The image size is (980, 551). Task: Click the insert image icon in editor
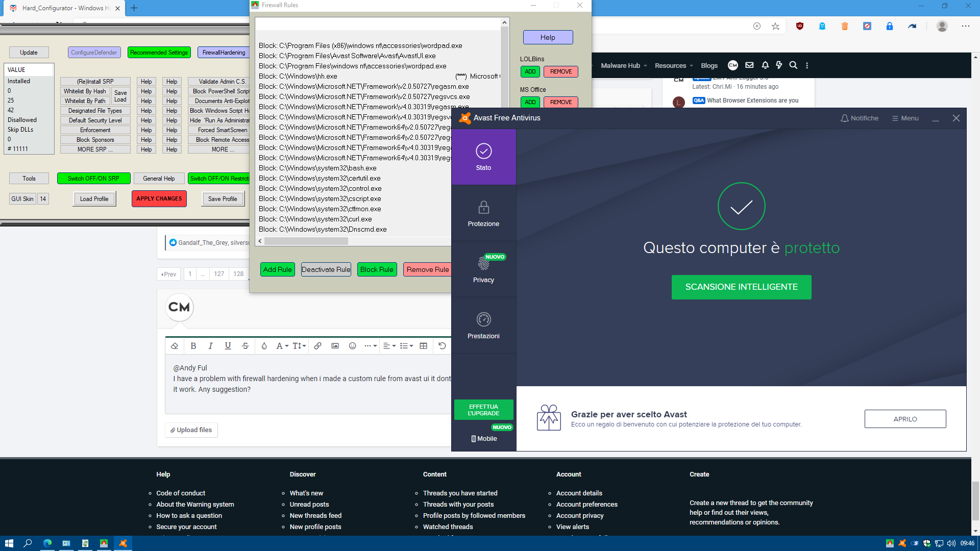335,346
